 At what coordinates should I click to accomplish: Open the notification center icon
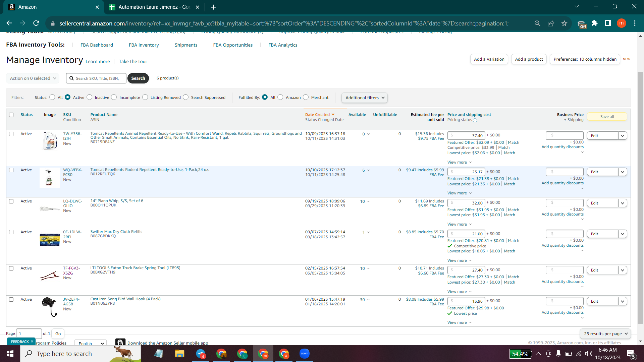pyautogui.click(x=631, y=354)
